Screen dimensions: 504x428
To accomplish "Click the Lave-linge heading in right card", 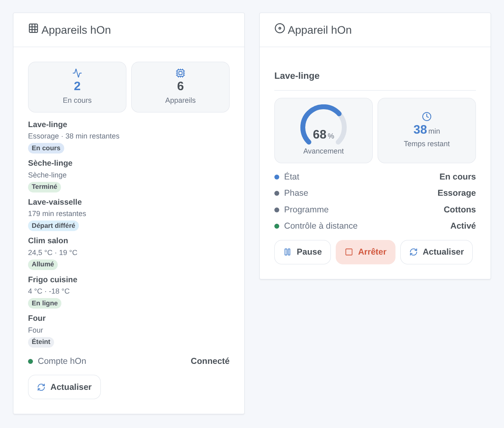I will tap(297, 76).
